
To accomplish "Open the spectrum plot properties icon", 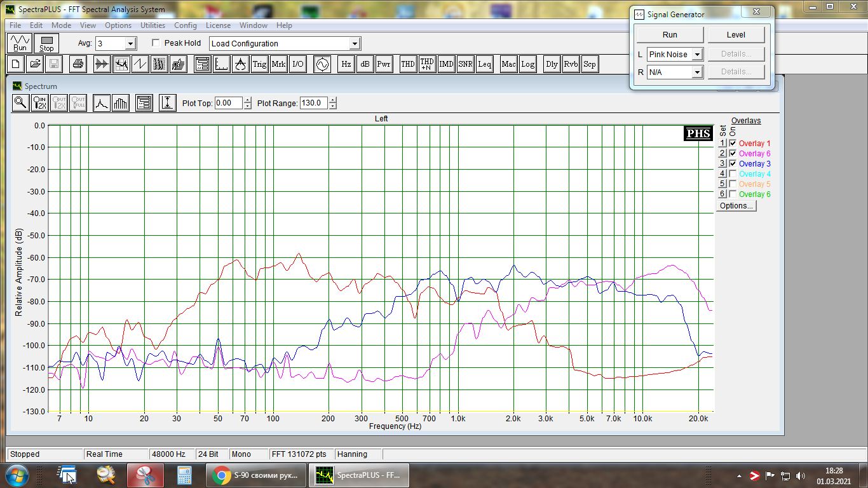I will click(x=144, y=103).
